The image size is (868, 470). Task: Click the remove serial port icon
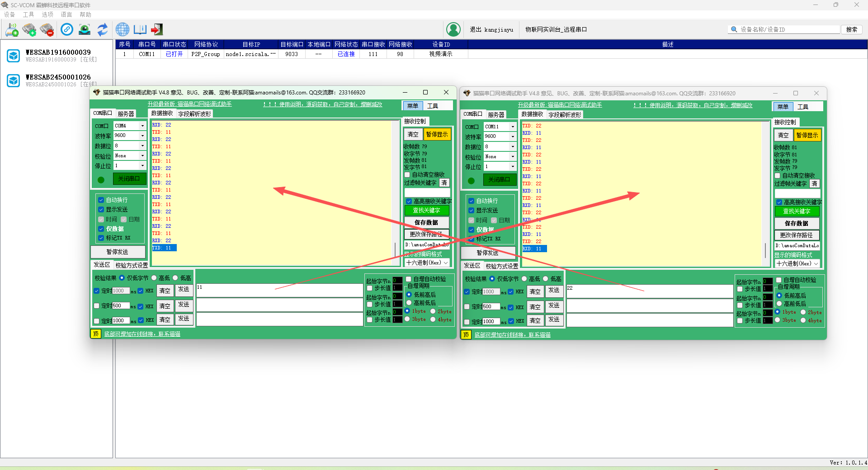[47, 30]
